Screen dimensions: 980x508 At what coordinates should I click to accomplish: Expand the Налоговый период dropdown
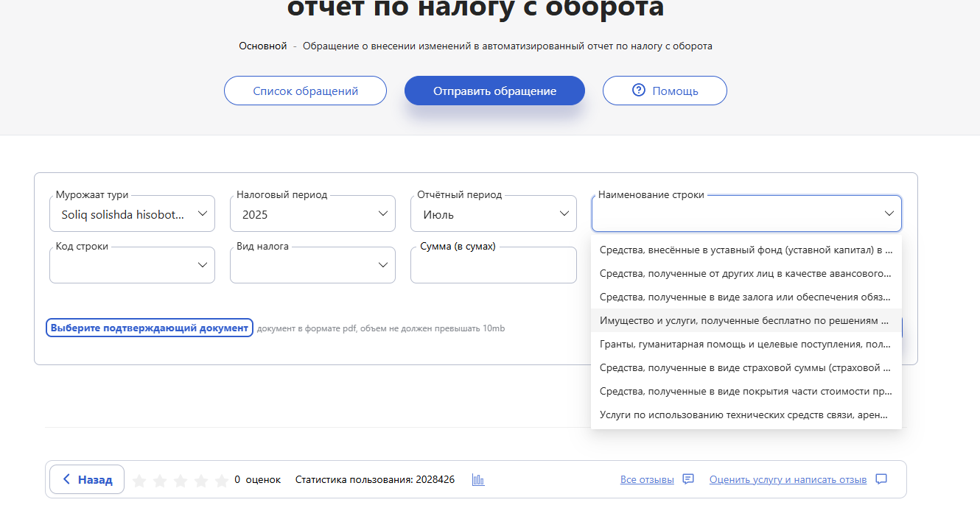pos(312,214)
